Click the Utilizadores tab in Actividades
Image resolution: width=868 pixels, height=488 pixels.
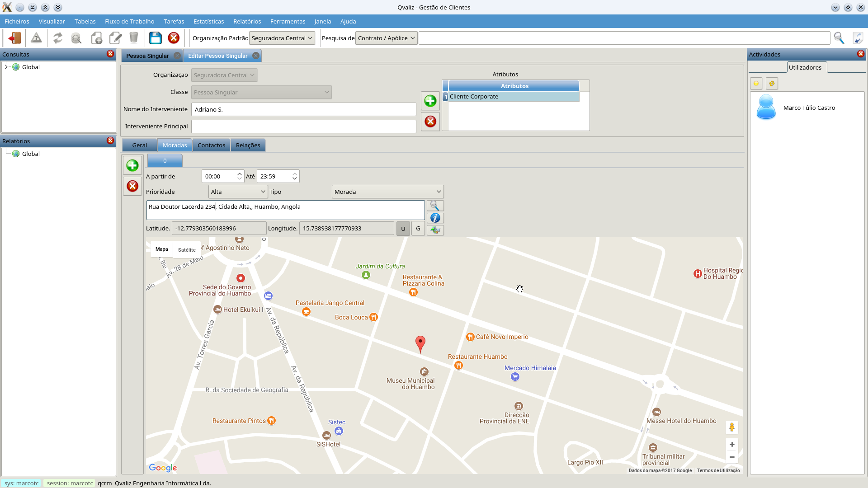805,67
